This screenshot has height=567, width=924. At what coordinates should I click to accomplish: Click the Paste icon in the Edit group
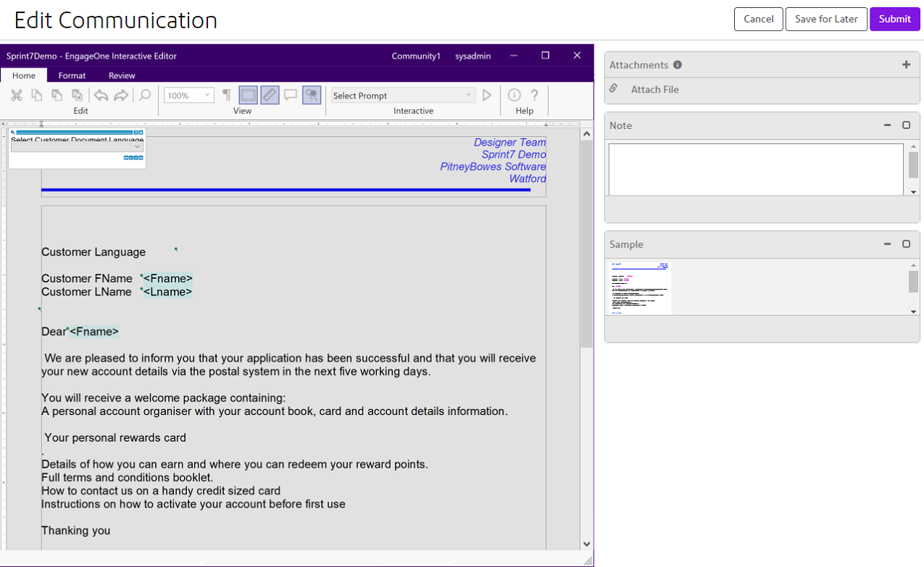(57, 95)
